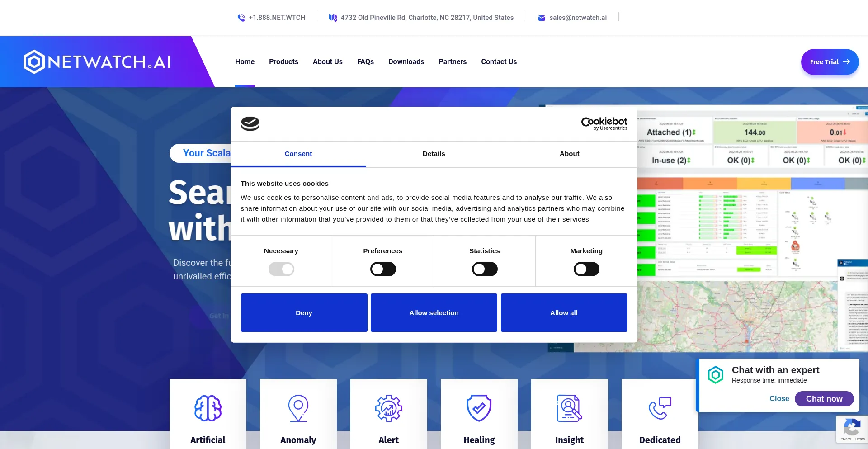This screenshot has height=449, width=868.
Task: Click the Allow all button
Action: [x=564, y=312]
